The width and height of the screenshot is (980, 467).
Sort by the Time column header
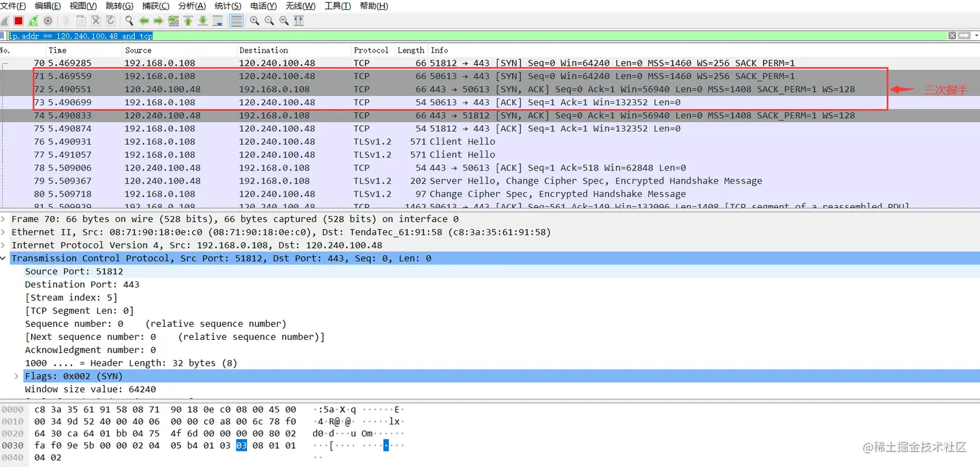(x=84, y=50)
